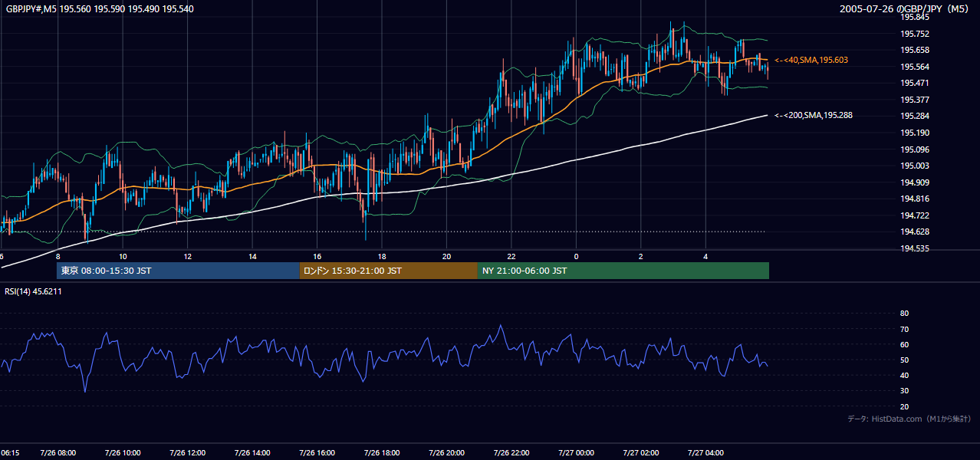Screen dimensions: 980x460
Task: Click the 40 SMA 195.603 label
Action: [811, 60]
